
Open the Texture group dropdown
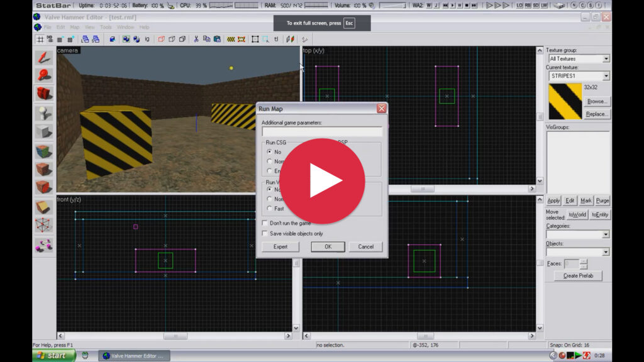tap(606, 58)
